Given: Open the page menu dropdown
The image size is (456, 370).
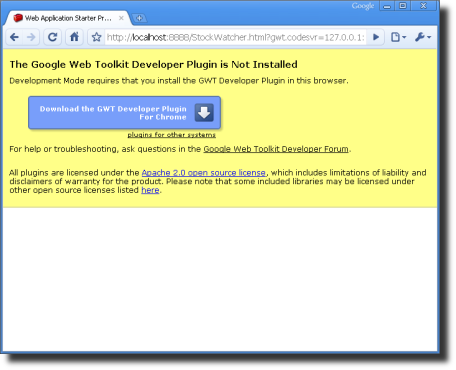Looking at the screenshot, I should pyautogui.click(x=398, y=37).
